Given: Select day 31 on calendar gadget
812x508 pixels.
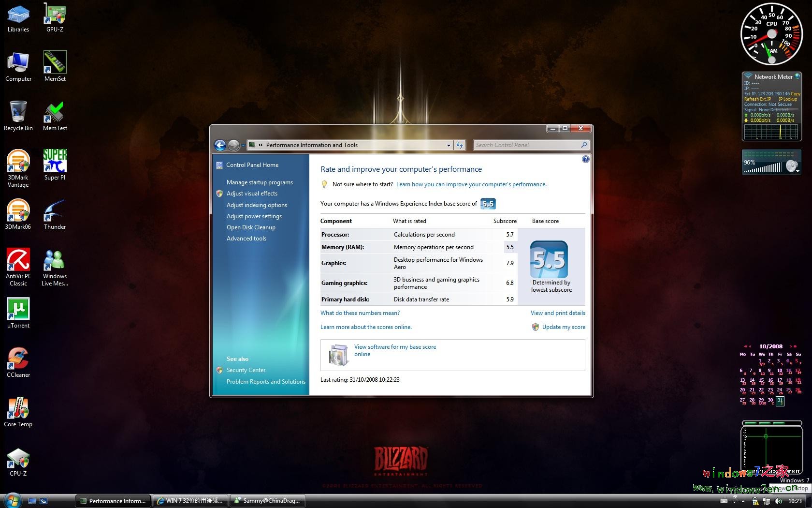Looking at the screenshot, I should click(780, 401).
